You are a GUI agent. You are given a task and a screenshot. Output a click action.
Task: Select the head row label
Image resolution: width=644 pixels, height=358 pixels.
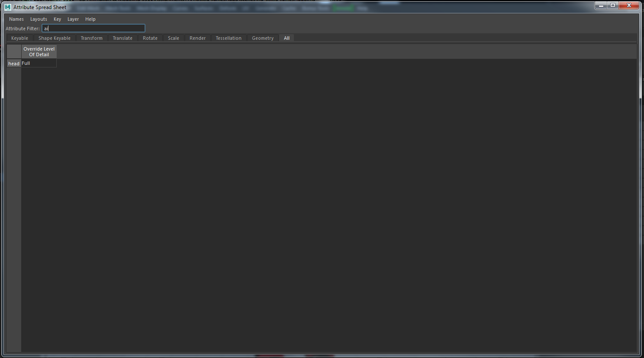pos(14,64)
